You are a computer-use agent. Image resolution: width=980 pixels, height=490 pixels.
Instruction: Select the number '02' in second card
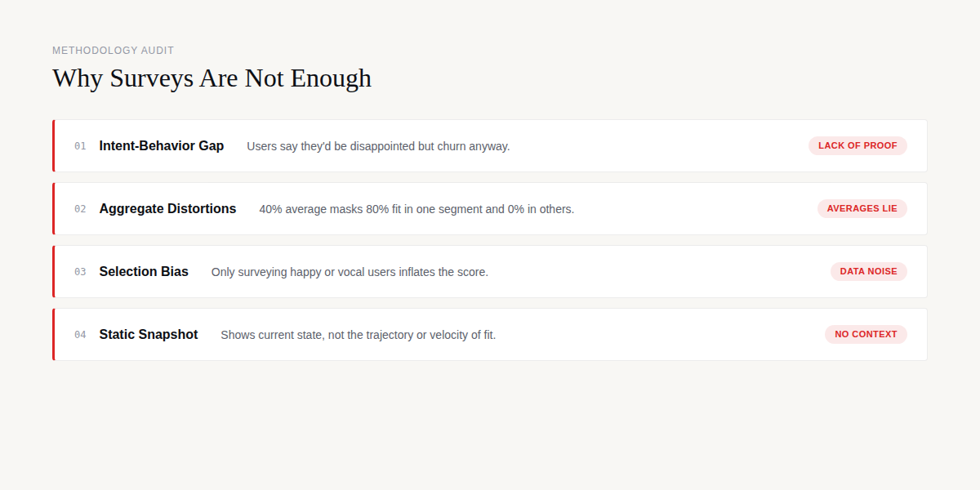pyautogui.click(x=80, y=209)
